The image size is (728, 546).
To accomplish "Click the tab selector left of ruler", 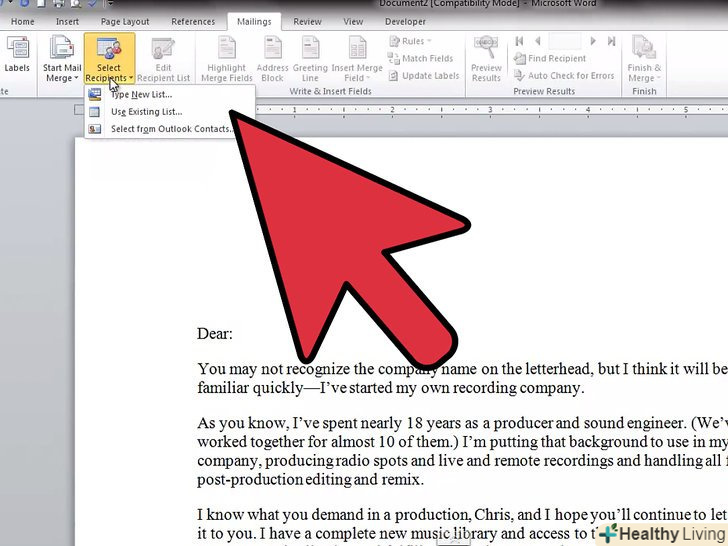I will click(x=79, y=110).
